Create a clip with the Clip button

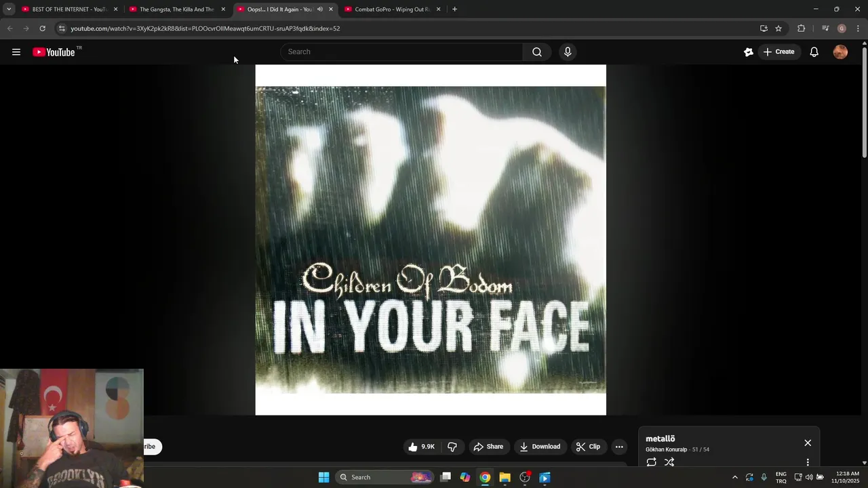[588, 447]
